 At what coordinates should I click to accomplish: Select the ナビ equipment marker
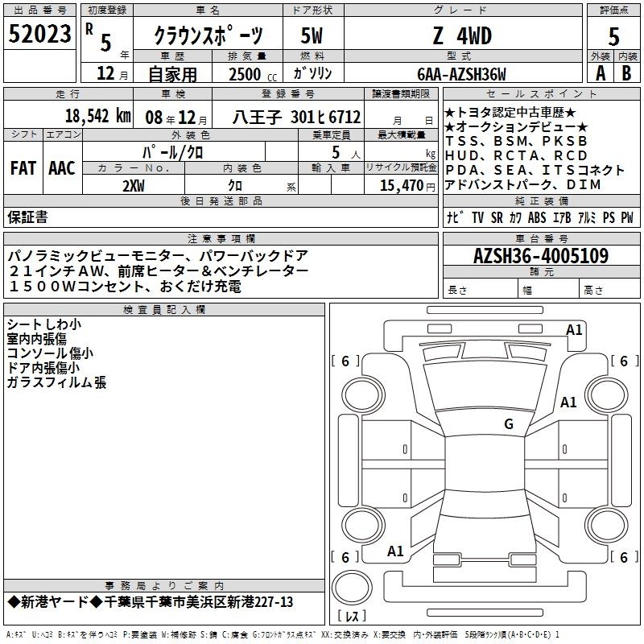click(x=454, y=217)
